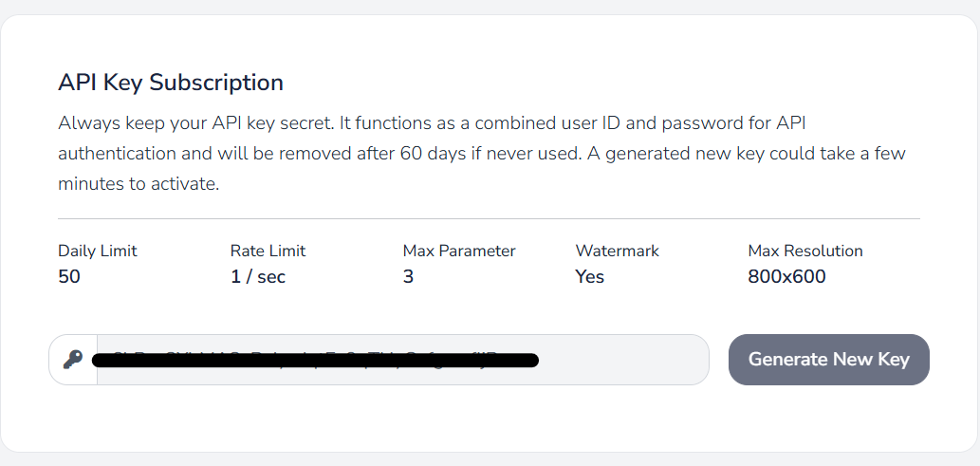Screen dimensions: 980x466
Task: Click the daily limit value 50
Action: click(69, 276)
